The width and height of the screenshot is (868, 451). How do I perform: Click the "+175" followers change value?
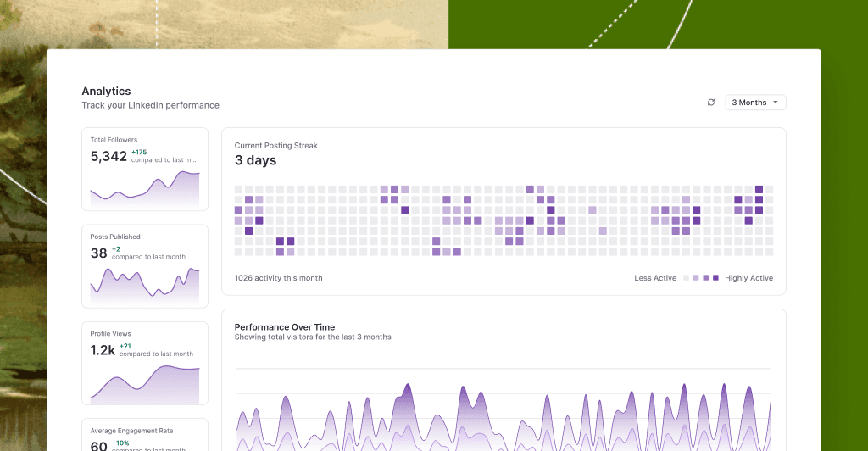point(139,153)
